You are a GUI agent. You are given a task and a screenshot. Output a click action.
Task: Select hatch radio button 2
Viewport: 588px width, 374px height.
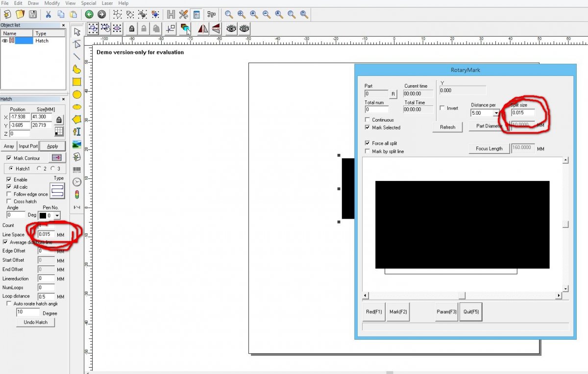pyautogui.click(x=39, y=169)
